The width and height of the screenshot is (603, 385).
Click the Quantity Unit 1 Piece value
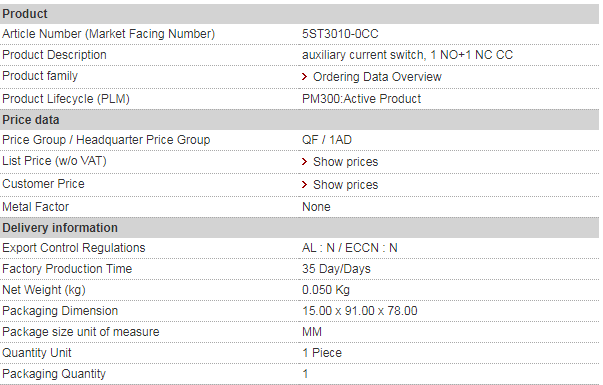pos(322,353)
